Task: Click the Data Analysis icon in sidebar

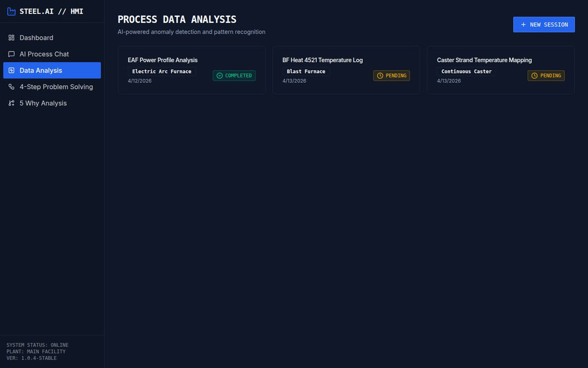Action: [11, 70]
